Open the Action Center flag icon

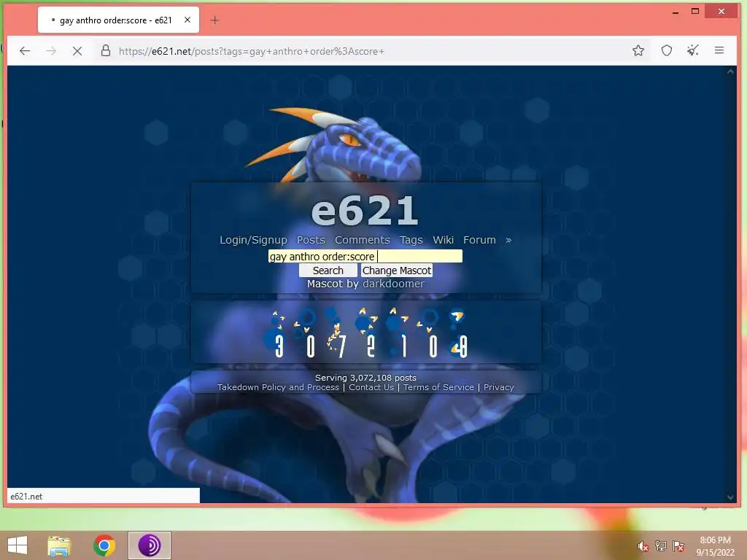tap(678, 545)
